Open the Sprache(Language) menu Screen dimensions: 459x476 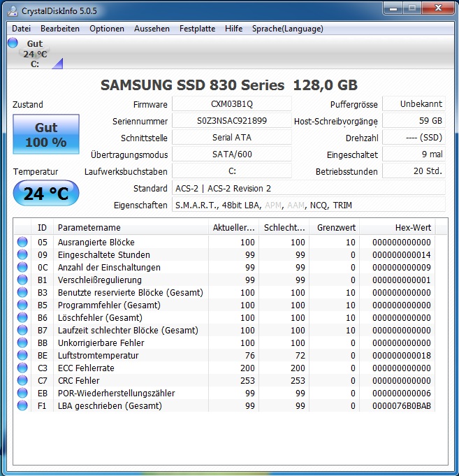(x=288, y=29)
